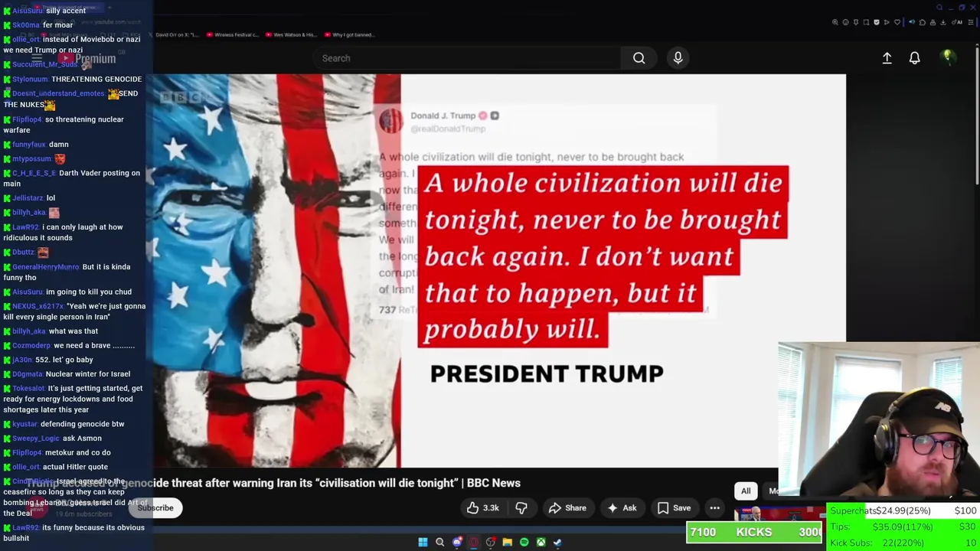Click the browser pin toolbar icon
980x551 pixels.
point(856,22)
